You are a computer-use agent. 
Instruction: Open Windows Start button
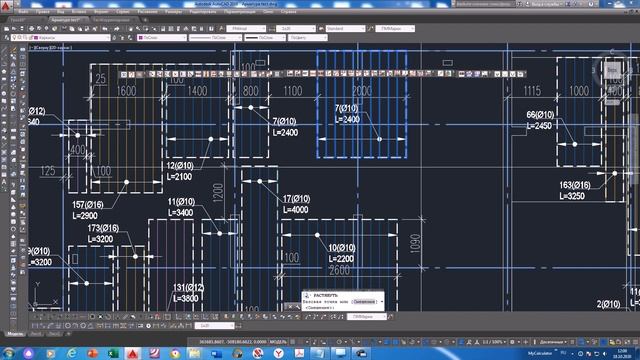pos(8,353)
